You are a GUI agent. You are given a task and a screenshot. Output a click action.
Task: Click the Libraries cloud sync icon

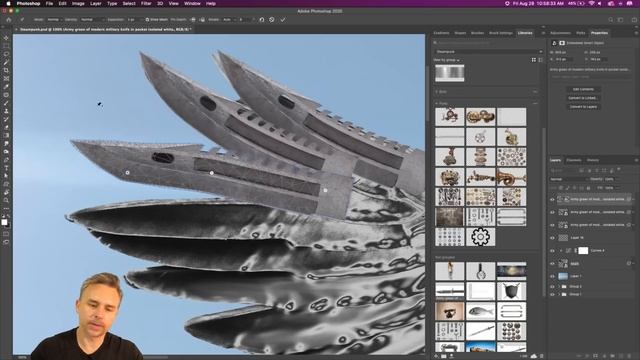pyautogui.click(x=534, y=356)
